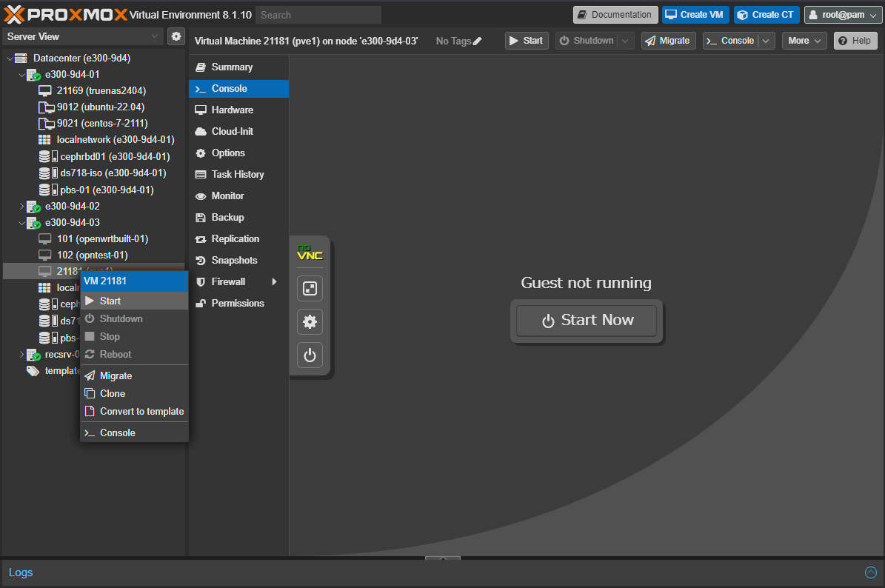Open the Task History tab
Viewport: 885px width, 588px height.
pos(238,174)
